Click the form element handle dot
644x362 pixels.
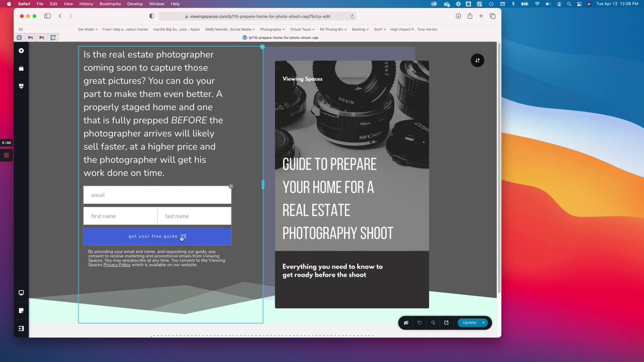[x=231, y=187]
